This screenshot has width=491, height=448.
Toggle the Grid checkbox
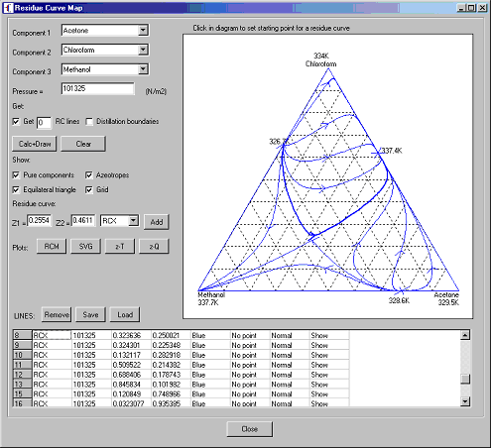tap(89, 189)
